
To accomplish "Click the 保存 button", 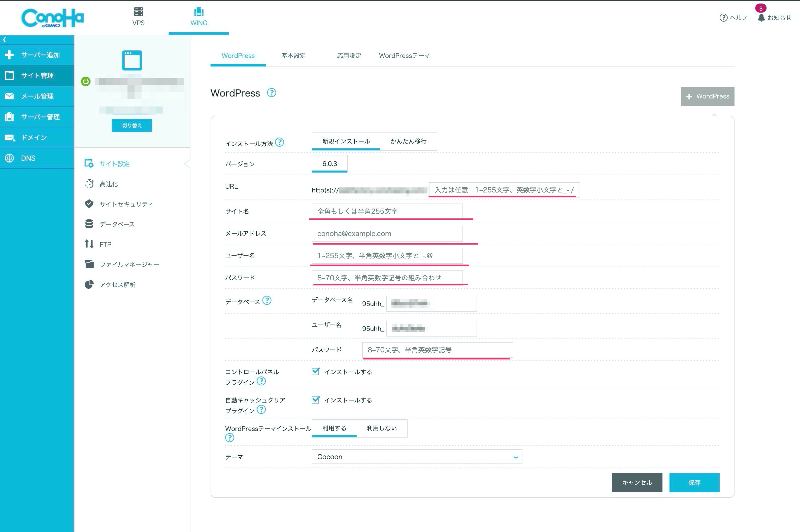I will click(x=694, y=482).
